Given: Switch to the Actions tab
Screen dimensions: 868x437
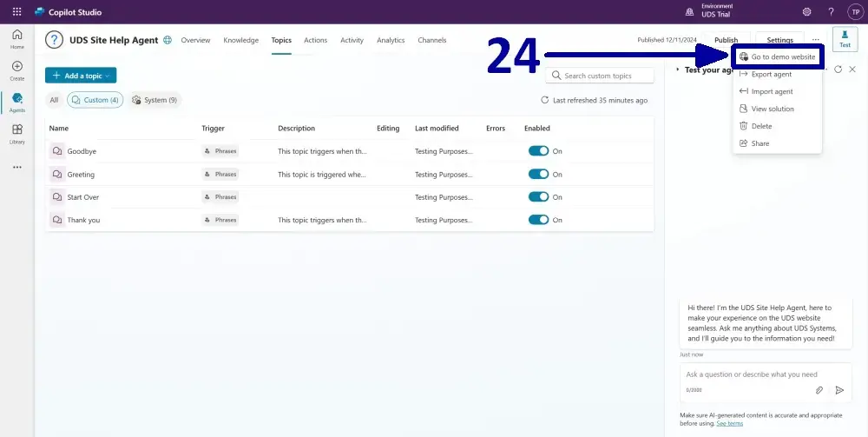Looking at the screenshot, I should [x=316, y=40].
